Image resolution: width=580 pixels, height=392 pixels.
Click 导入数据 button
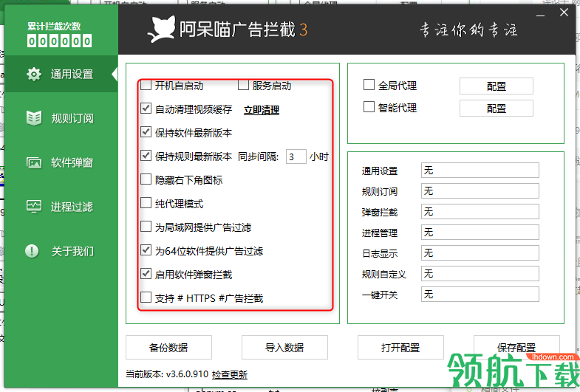tap(284, 347)
